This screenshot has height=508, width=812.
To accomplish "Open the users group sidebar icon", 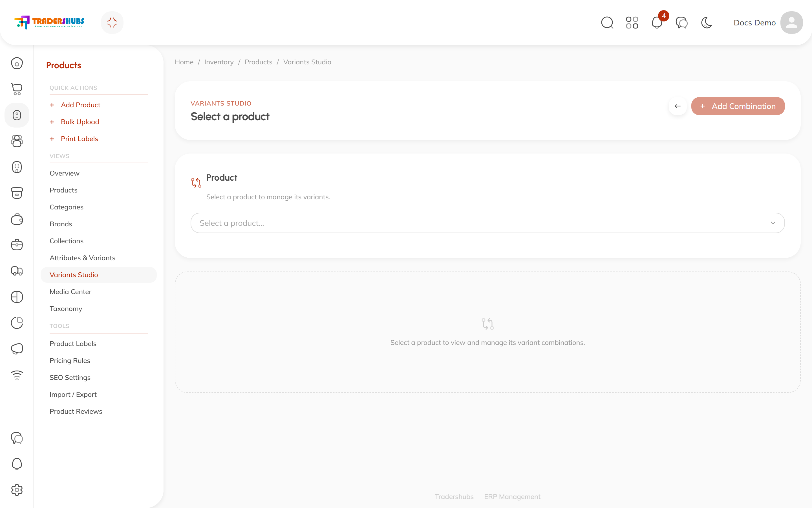I will point(17,141).
